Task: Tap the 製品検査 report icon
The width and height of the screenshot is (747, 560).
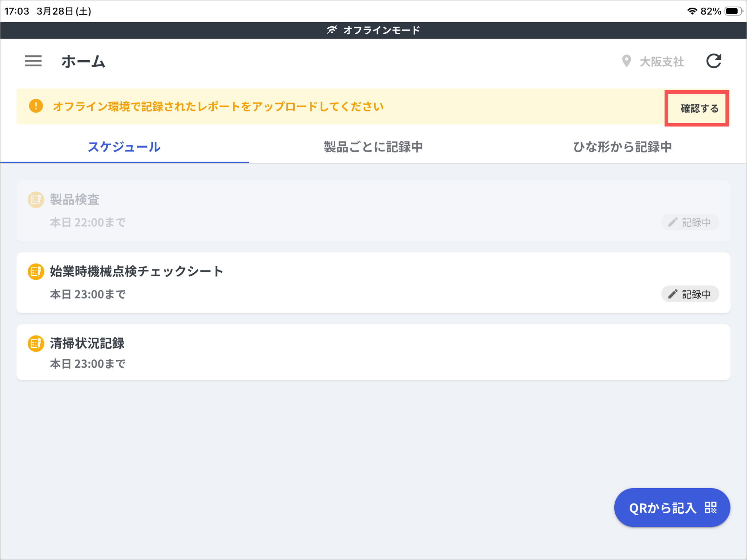Action: pos(36,200)
